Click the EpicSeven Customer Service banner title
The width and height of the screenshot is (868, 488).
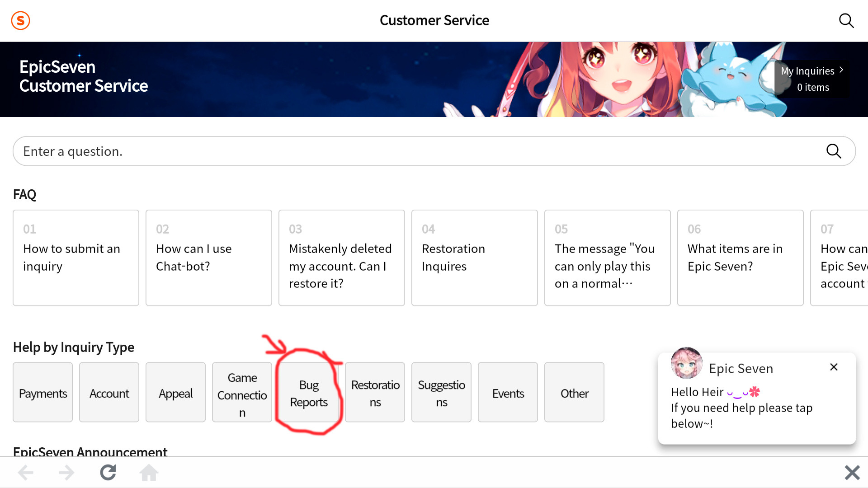coord(84,76)
